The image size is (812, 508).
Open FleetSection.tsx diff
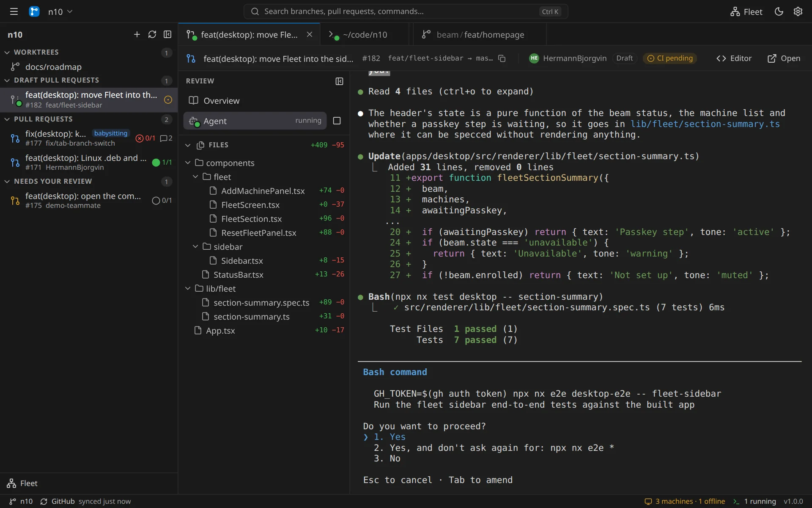click(x=264, y=218)
